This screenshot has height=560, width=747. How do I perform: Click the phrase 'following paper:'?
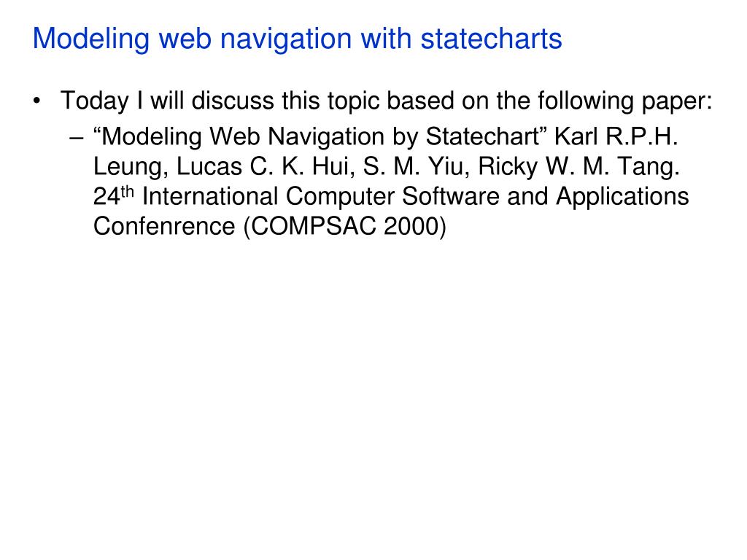click(x=625, y=101)
